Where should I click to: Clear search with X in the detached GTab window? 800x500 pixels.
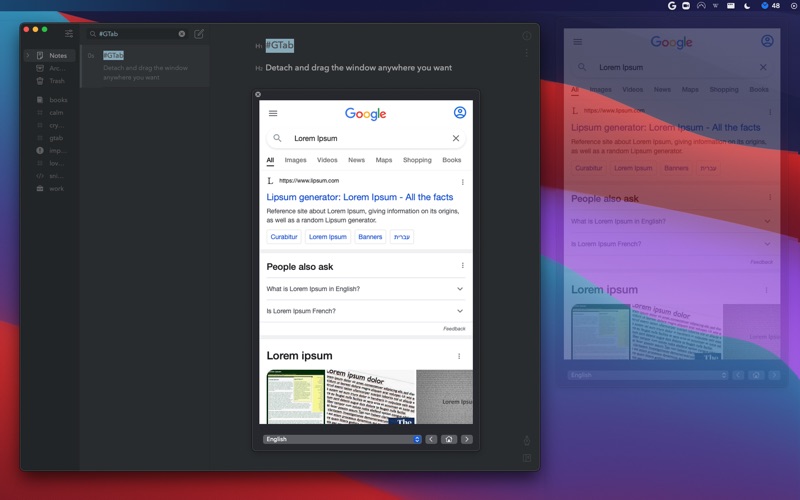(x=763, y=67)
